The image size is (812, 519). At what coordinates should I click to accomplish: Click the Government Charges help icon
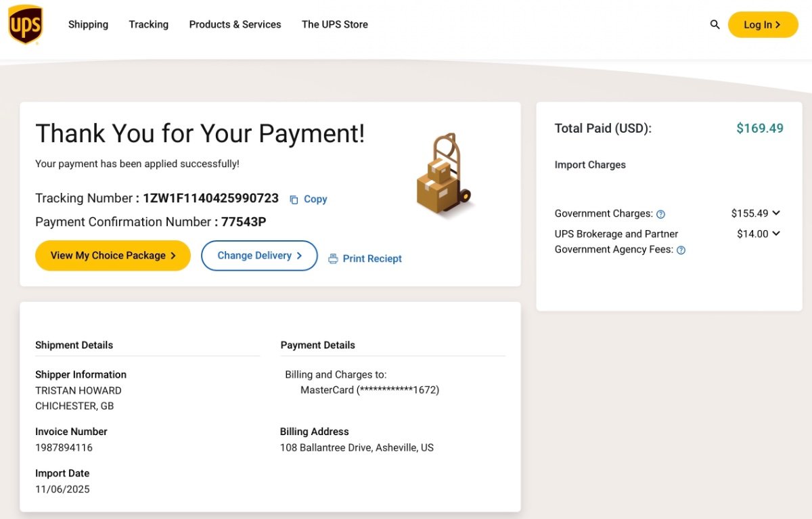coord(661,215)
